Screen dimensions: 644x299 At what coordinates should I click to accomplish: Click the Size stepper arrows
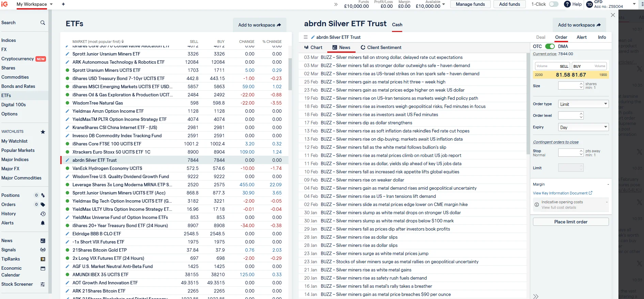pos(581,86)
